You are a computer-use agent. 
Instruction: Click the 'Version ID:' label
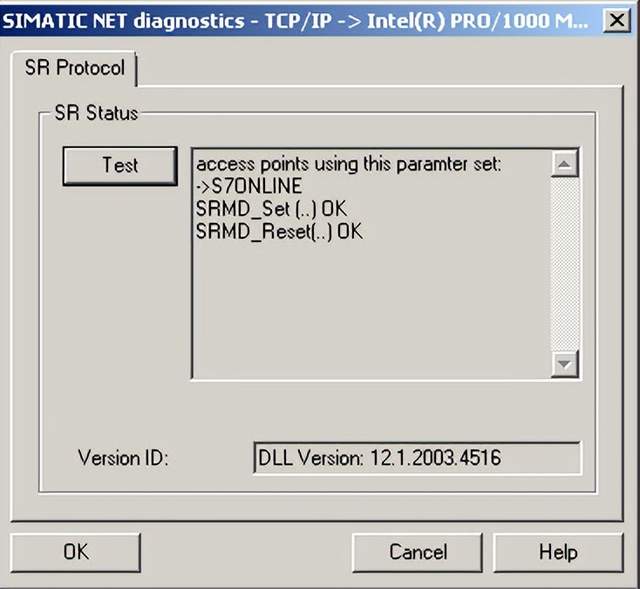[x=123, y=458]
